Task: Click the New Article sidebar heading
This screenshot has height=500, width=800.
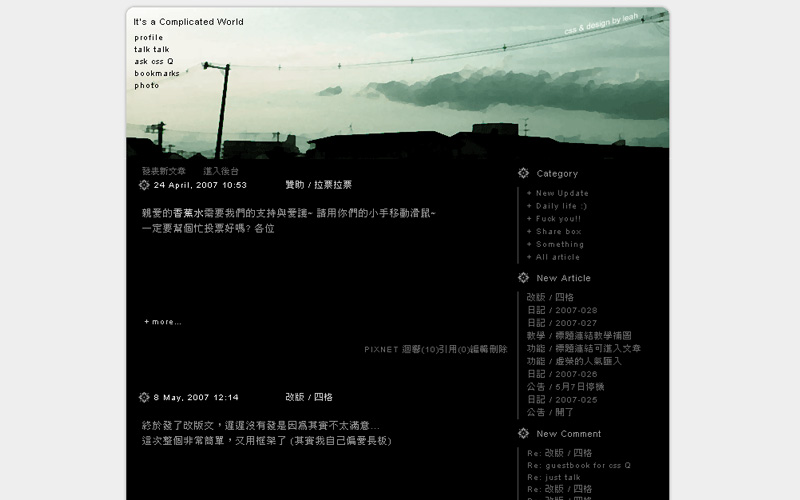Action: [x=563, y=278]
